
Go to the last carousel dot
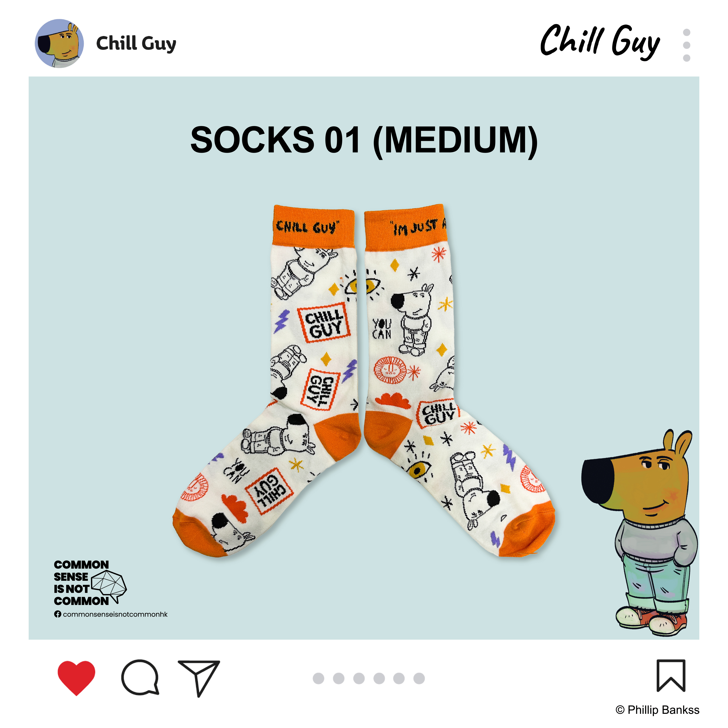[x=419, y=678]
